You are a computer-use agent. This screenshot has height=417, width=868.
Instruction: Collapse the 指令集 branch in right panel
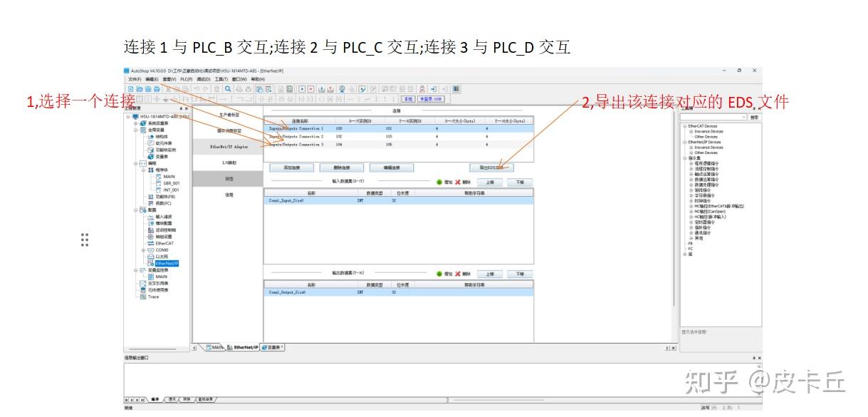686,157
